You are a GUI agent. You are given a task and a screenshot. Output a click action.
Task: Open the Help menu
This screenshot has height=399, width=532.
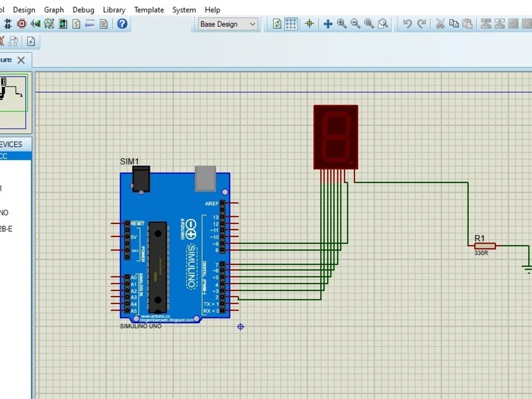(213, 10)
